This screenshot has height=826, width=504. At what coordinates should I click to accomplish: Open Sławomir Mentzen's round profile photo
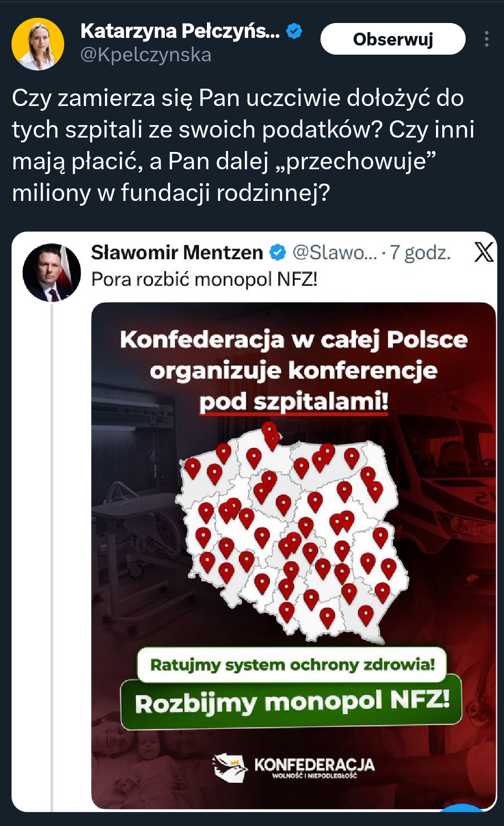(x=52, y=272)
